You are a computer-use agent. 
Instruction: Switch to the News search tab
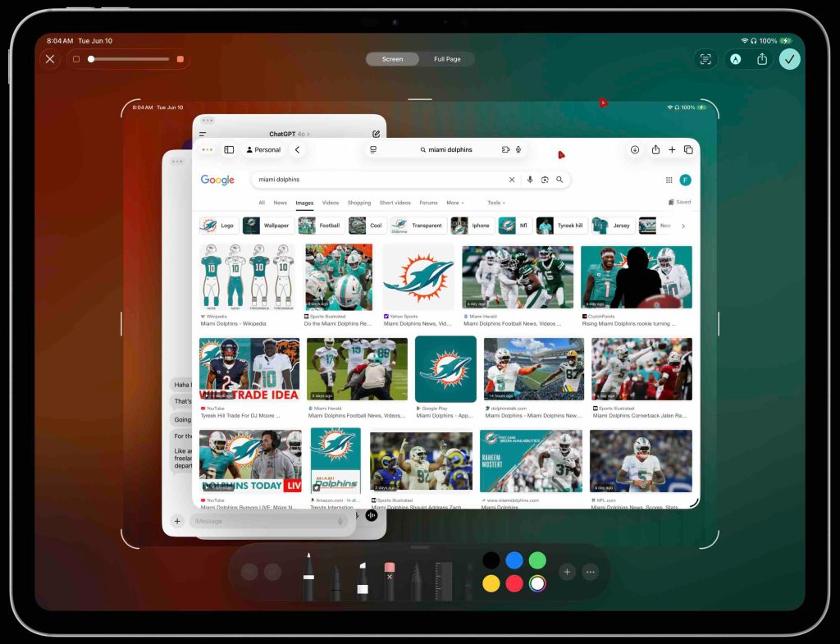(280, 203)
